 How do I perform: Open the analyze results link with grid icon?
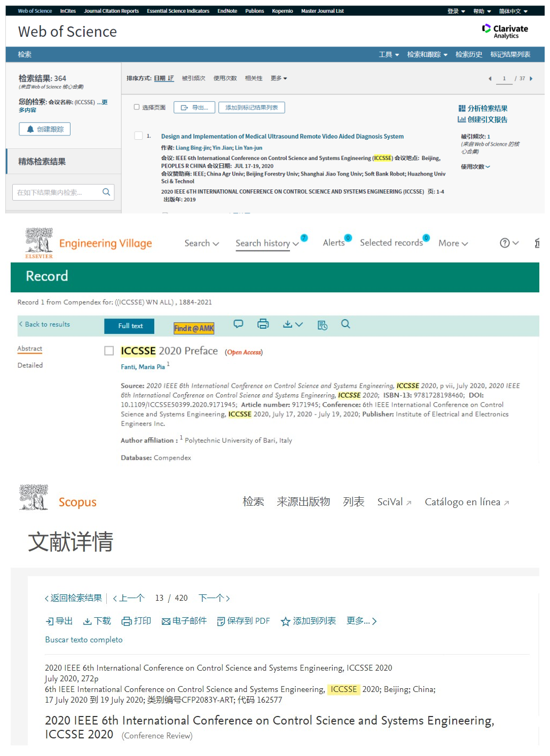tap(483, 108)
